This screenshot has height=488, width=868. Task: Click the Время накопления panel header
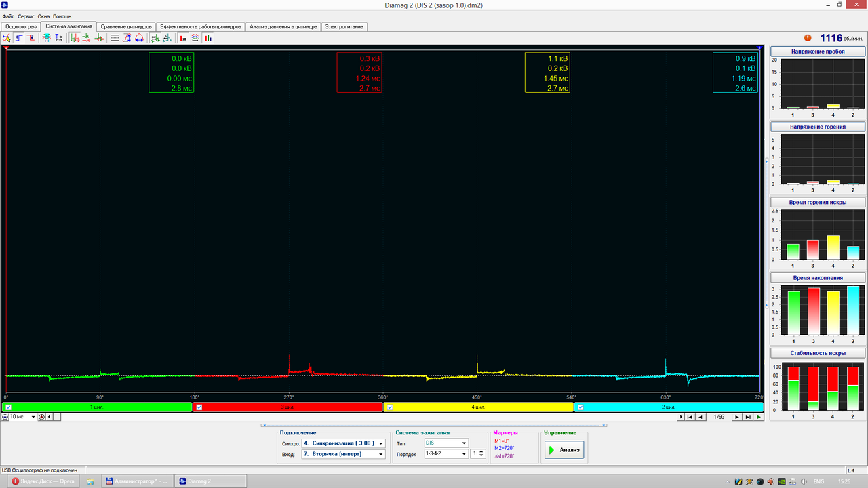818,277
